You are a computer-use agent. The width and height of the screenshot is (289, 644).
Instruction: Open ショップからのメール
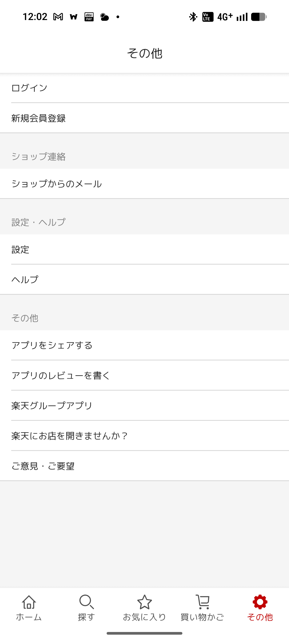[x=144, y=184]
